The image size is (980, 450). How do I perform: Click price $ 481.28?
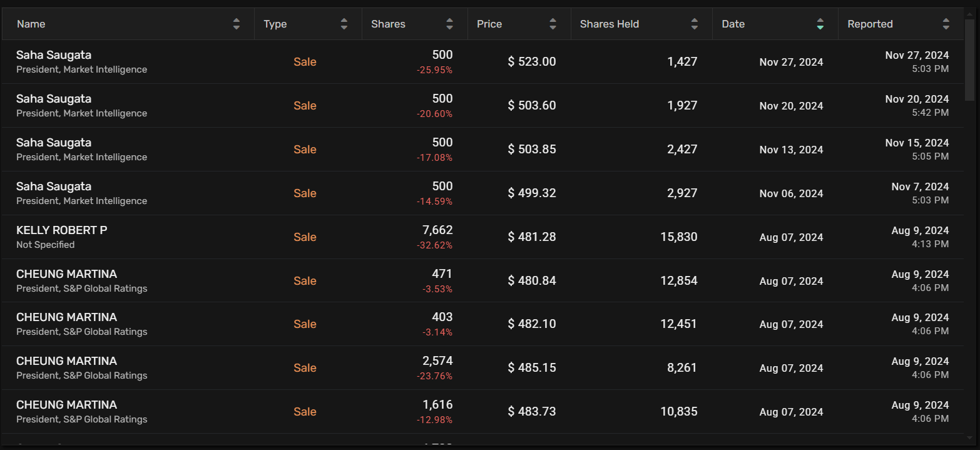click(x=532, y=237)
